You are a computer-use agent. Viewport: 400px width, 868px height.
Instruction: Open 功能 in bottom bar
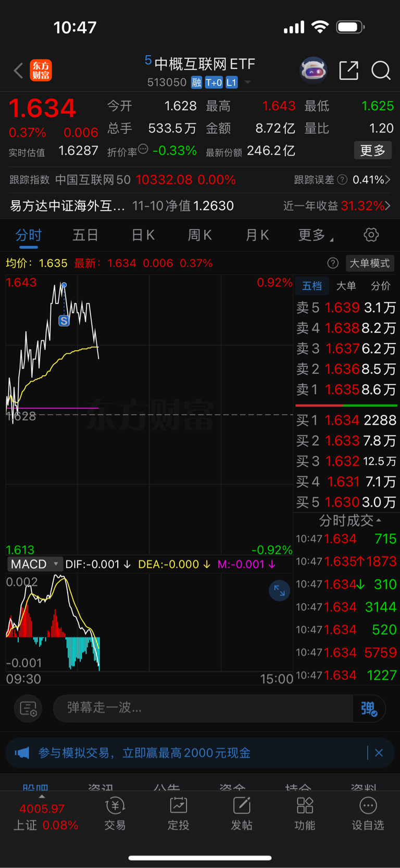(x=305, y=814)
